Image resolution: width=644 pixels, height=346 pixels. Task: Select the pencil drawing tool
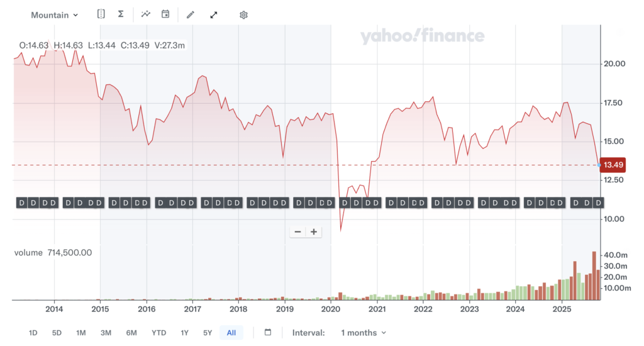click(x=191, y=14)
